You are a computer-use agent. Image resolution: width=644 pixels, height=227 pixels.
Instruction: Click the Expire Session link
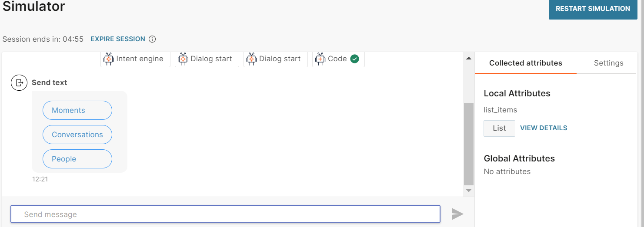118,39
